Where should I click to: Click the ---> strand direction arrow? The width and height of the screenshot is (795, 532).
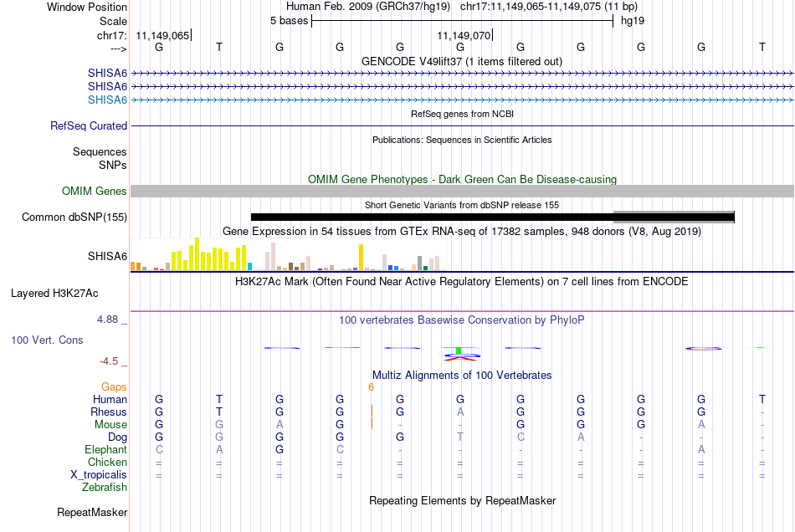click(119, 49)
